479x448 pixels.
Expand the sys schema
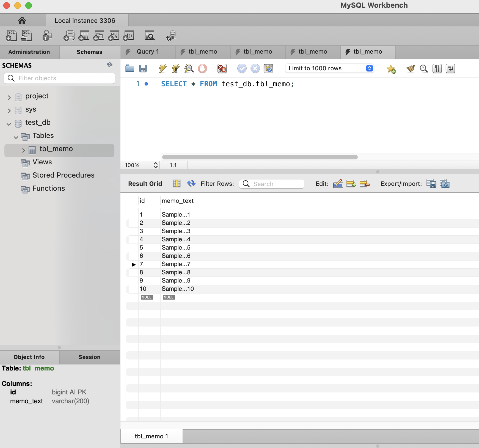[x=9, y=110]
